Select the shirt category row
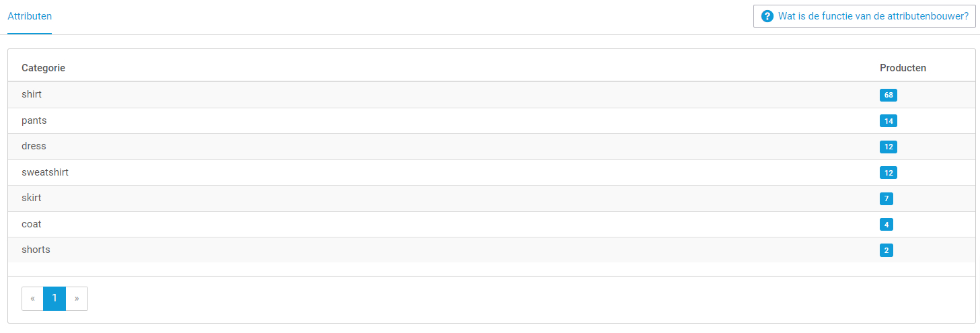980x333 pixels. tap(32, 95)
